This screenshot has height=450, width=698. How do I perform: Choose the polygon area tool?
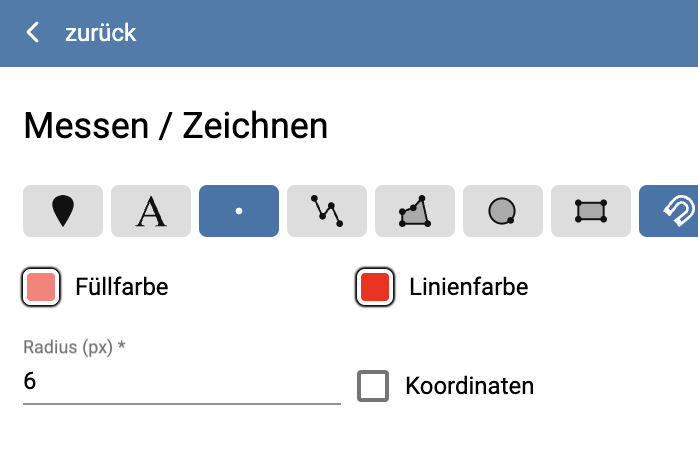coord(415,211)
